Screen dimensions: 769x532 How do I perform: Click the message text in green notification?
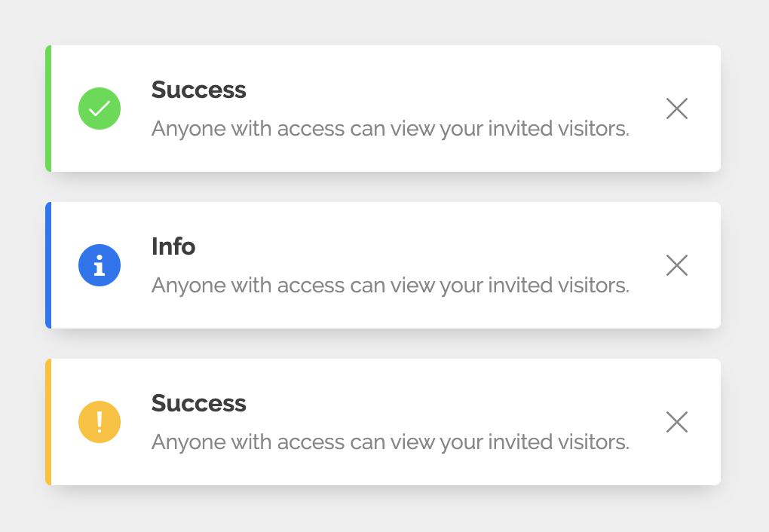[x=391, y=129]
